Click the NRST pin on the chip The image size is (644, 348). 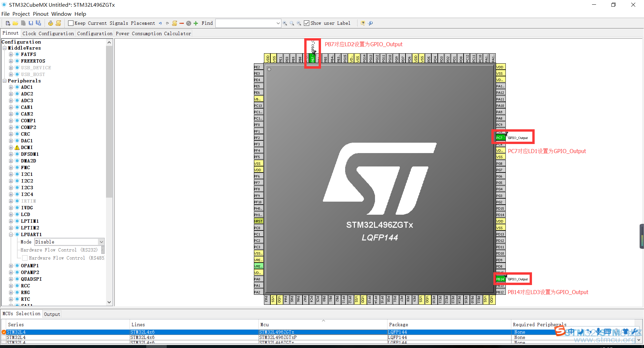258,221
